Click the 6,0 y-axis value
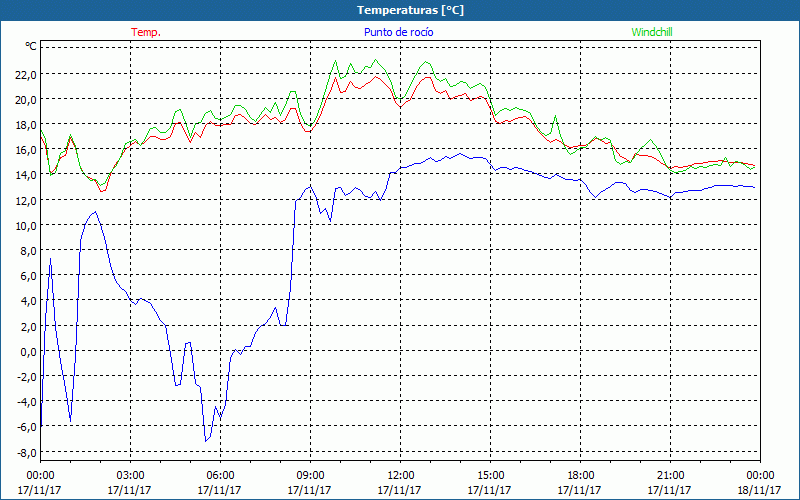 click(x=28, y=276)
